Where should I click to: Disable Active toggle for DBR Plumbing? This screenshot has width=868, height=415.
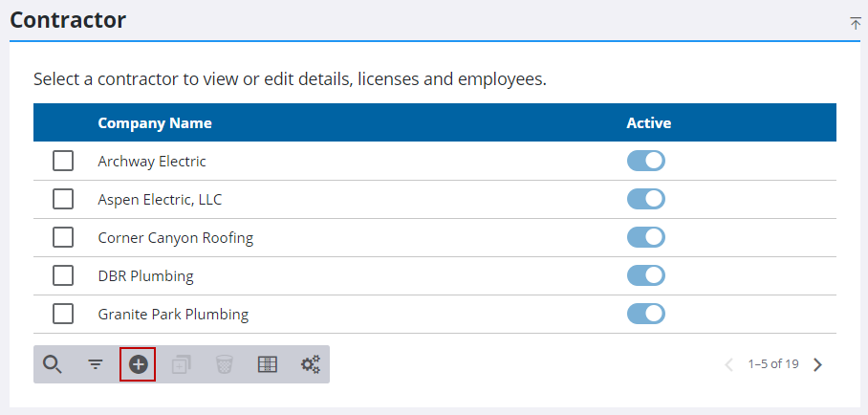click(646, 275)
